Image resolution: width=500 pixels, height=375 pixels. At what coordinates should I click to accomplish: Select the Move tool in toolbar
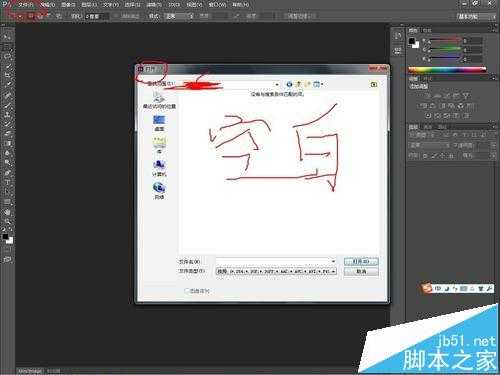click(7, 36)
